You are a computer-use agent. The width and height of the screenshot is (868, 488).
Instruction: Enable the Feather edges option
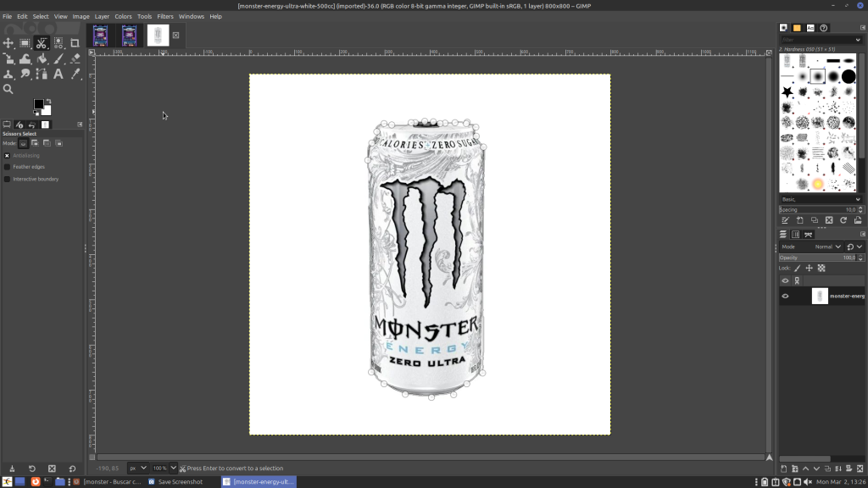pos(8,167)
